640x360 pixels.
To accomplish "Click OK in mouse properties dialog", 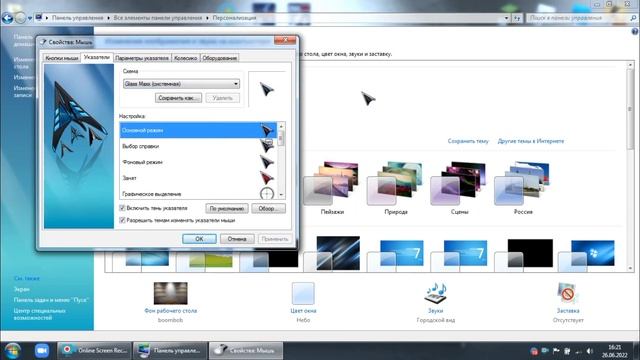I will point(199,239).
